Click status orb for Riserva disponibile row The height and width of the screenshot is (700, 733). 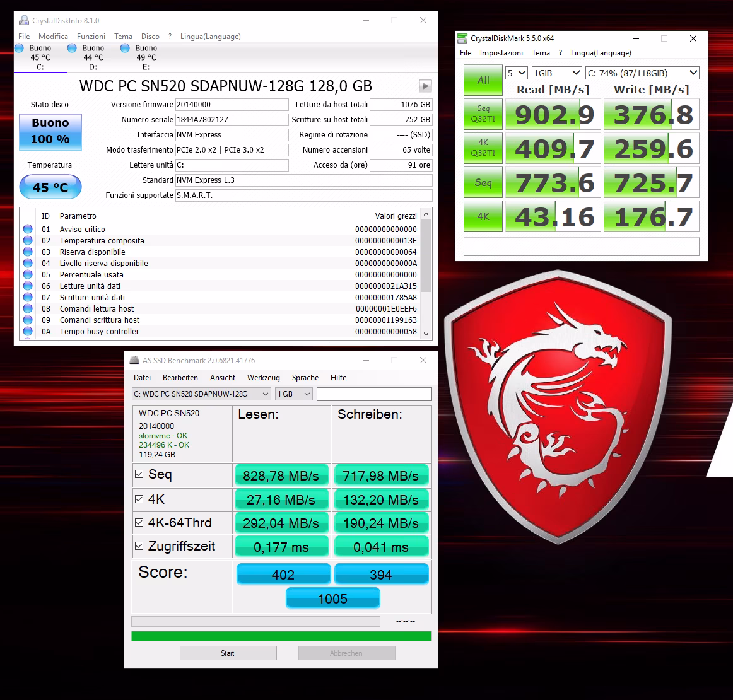[x=28, y=252]
